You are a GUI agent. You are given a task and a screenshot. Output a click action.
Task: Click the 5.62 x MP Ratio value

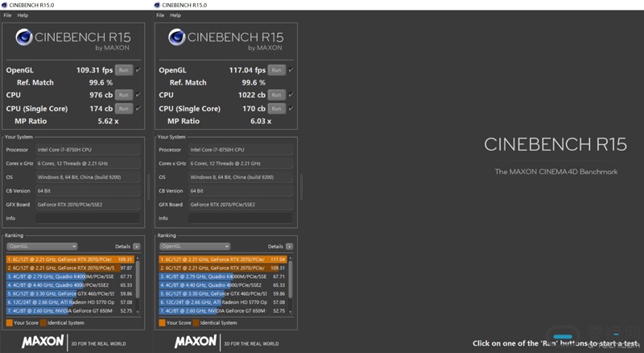tap(108, 122)
